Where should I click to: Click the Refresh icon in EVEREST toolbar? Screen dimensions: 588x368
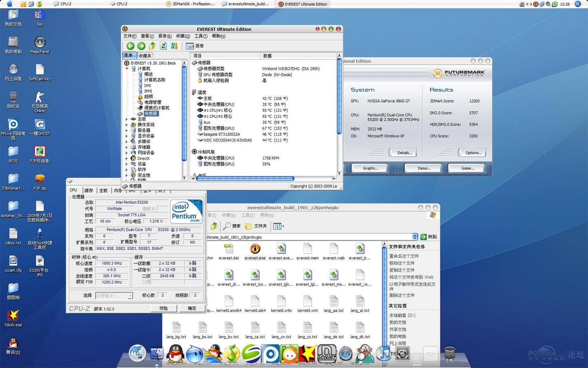coord(163,46)
